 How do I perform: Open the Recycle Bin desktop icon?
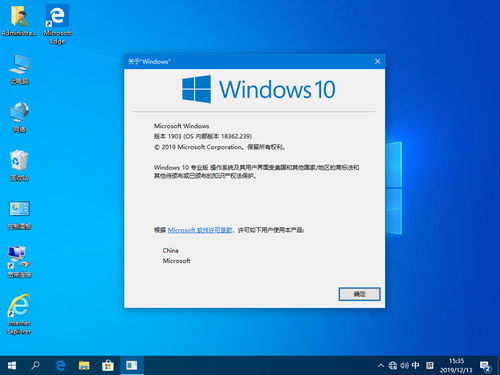coord(19,166)
